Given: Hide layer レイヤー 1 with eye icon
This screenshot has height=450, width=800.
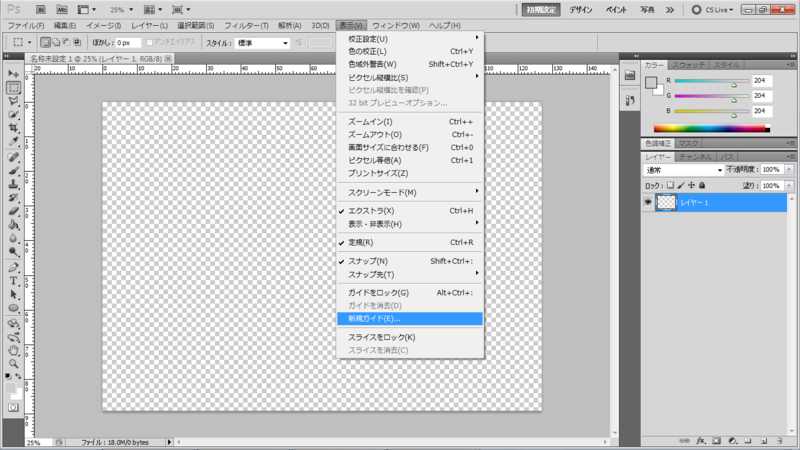Looking at the screenshot, I should 648,202.
